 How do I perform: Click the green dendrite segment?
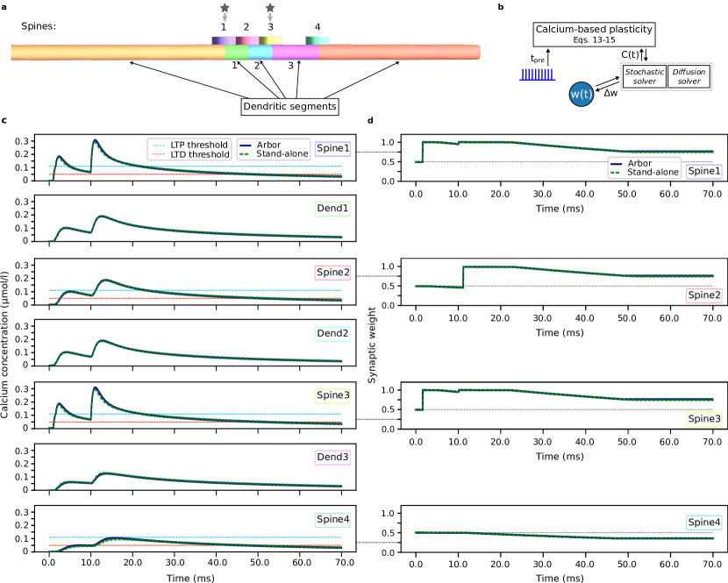click(237, 53)
